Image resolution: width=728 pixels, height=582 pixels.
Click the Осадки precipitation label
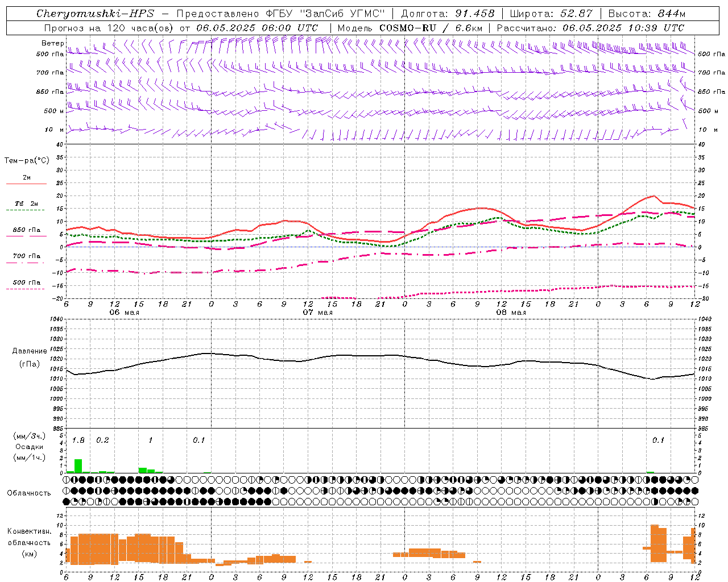tap(29, 447)
